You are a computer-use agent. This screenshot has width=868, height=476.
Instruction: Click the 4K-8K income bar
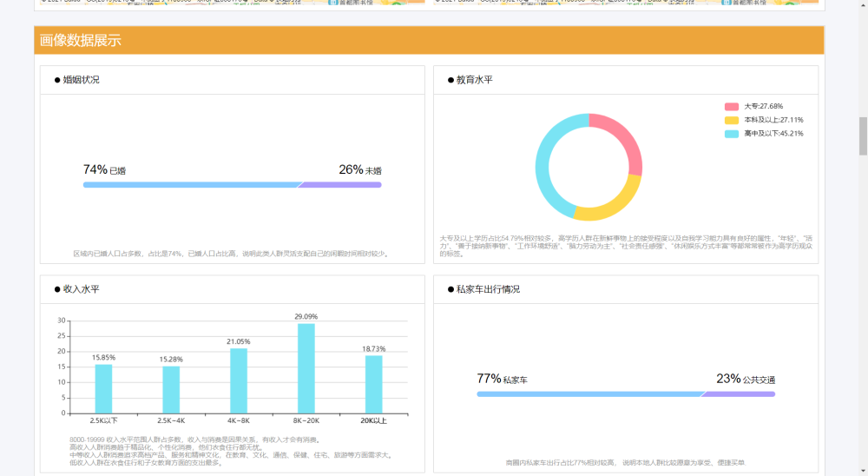(239, 380)
